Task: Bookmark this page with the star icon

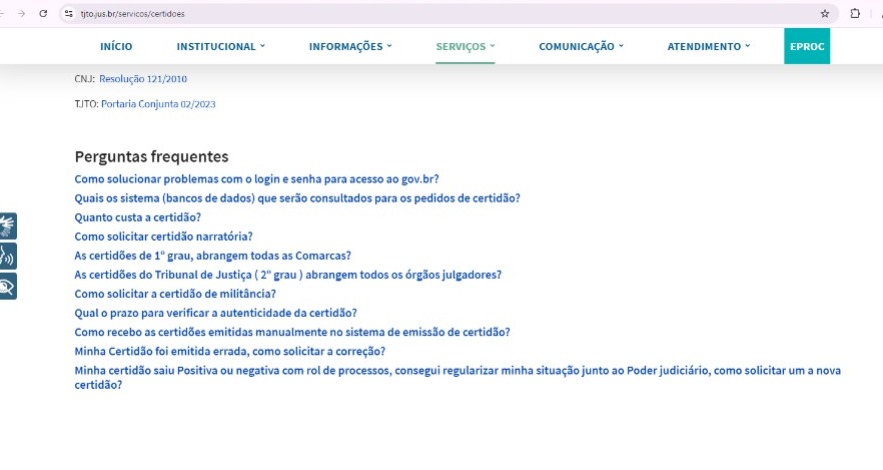Action: point(824,14)
